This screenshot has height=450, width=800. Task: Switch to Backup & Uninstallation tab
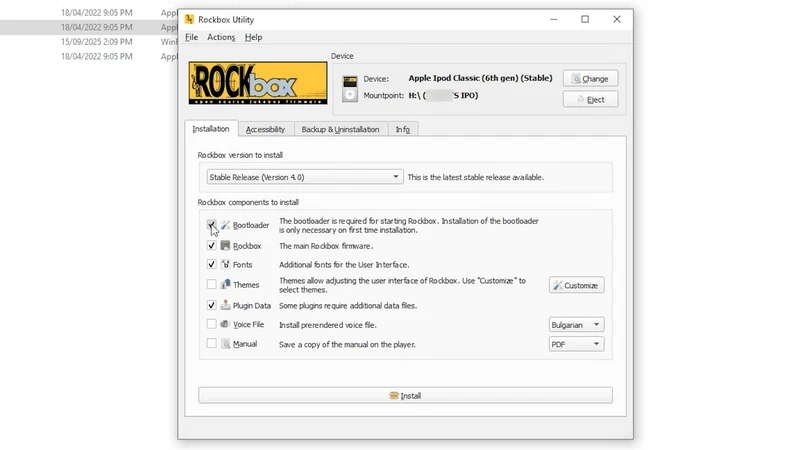click(x=340, y=130)
